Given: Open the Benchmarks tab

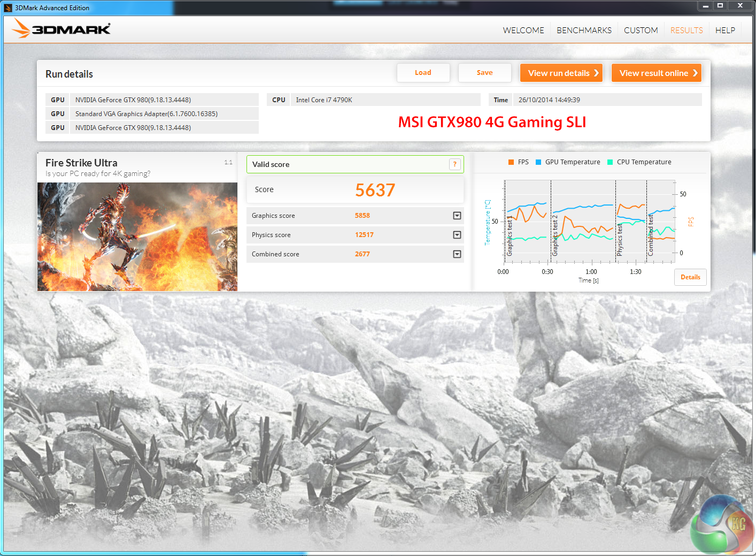Looking at the screenshot, I should [584, 31].
